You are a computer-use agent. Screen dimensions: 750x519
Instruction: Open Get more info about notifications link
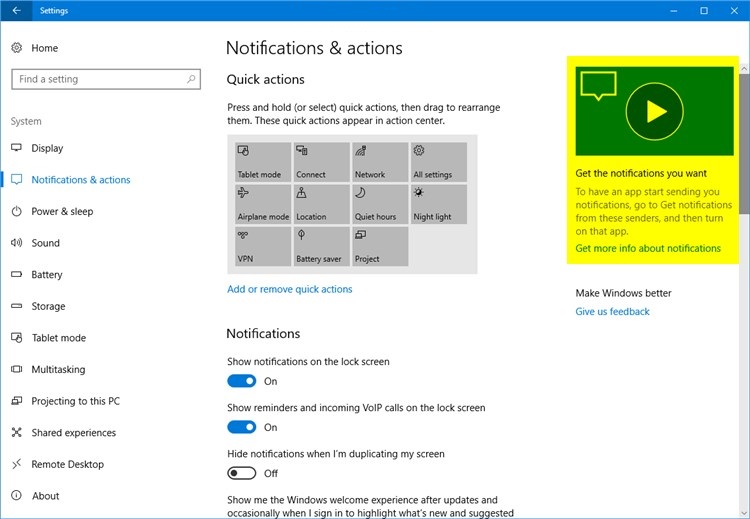coord(648,248)
